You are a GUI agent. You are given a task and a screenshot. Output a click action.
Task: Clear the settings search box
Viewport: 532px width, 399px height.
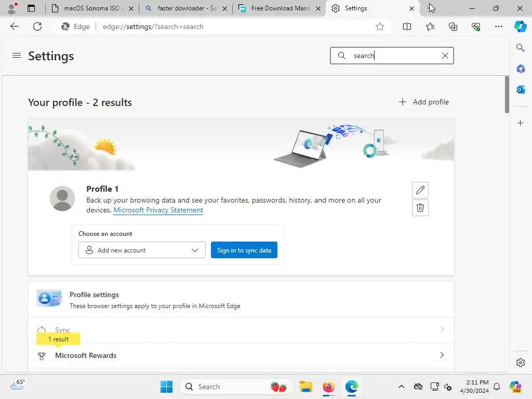tap(445, 56)
